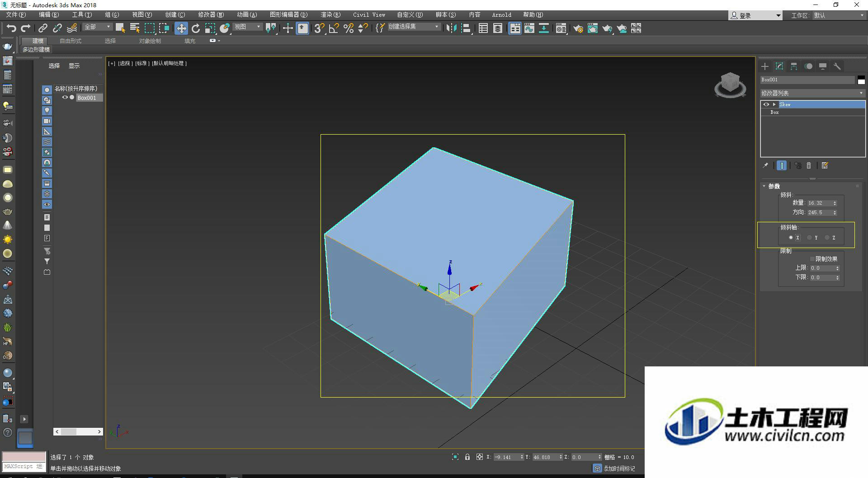Select Z skew axis radio button
Viewport: 868px width, 478px height.
(x=827, y=238)
